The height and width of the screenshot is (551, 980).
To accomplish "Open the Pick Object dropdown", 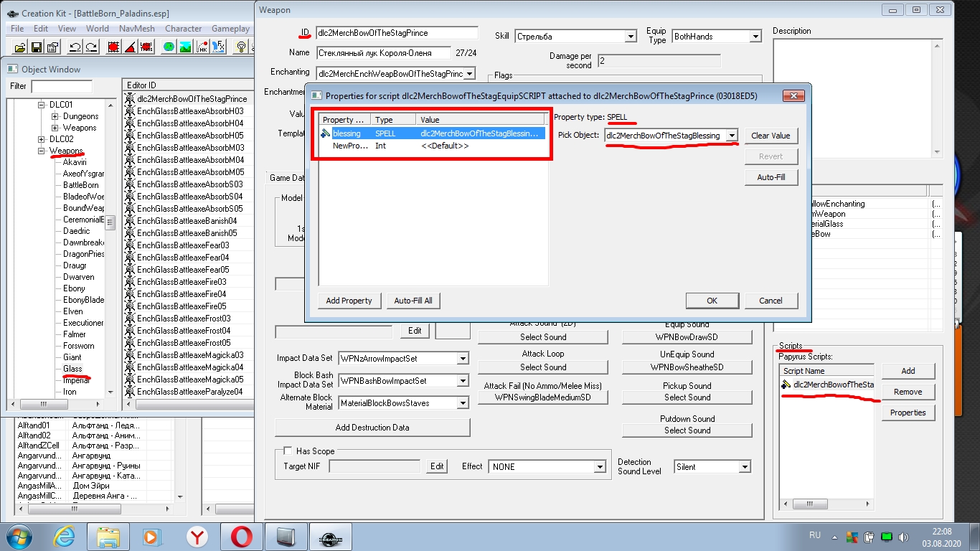I will tap(732, 136).
